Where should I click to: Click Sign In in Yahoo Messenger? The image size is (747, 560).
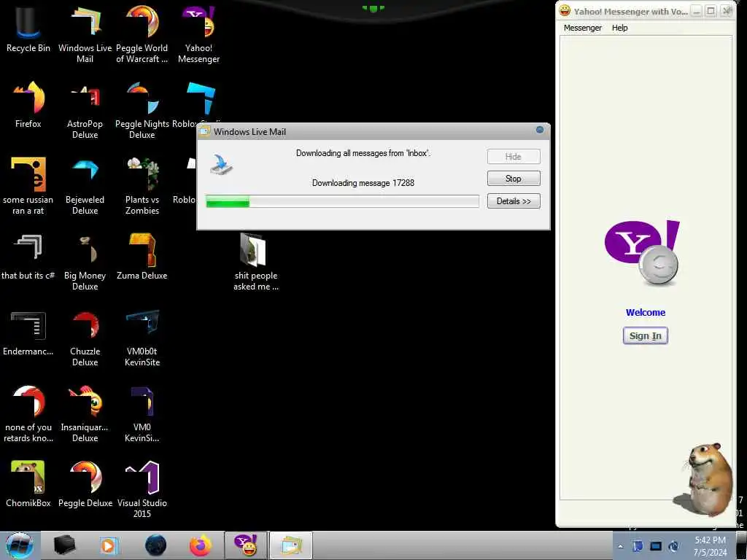pos(646,335)
